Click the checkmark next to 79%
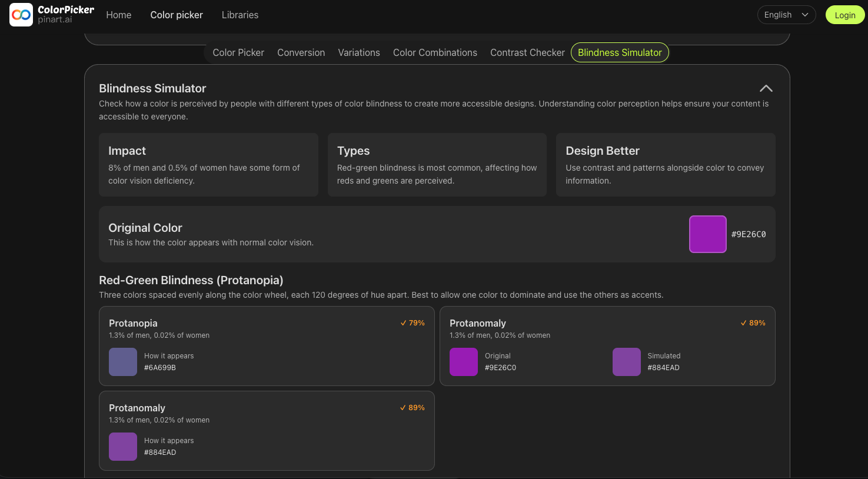This screenshot has width=868, height=479. coord(403,322)
